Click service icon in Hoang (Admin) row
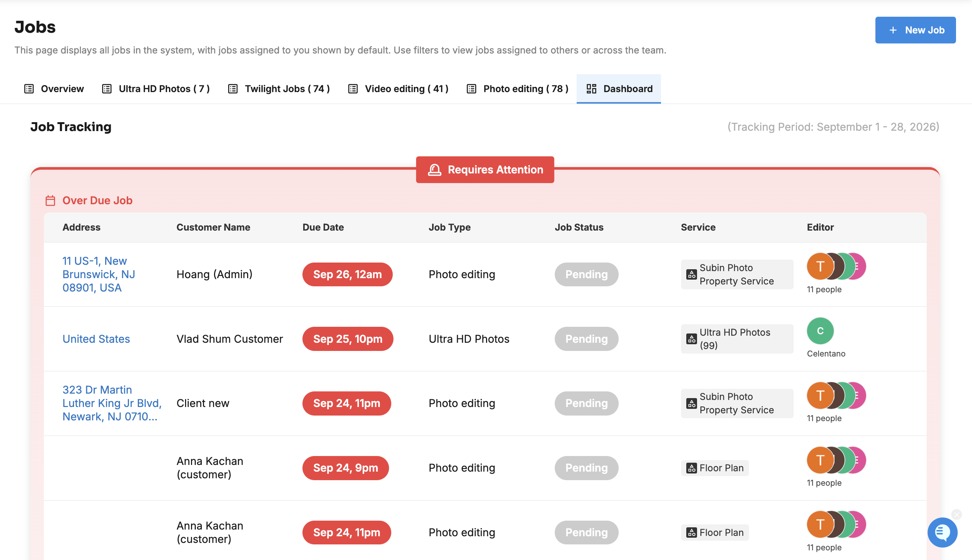This screenshot has height=560, width=972. [691, 274]
